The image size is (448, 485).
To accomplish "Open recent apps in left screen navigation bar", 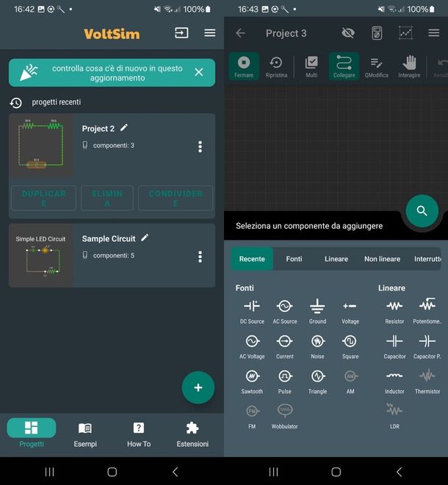I will coord(49,472).
